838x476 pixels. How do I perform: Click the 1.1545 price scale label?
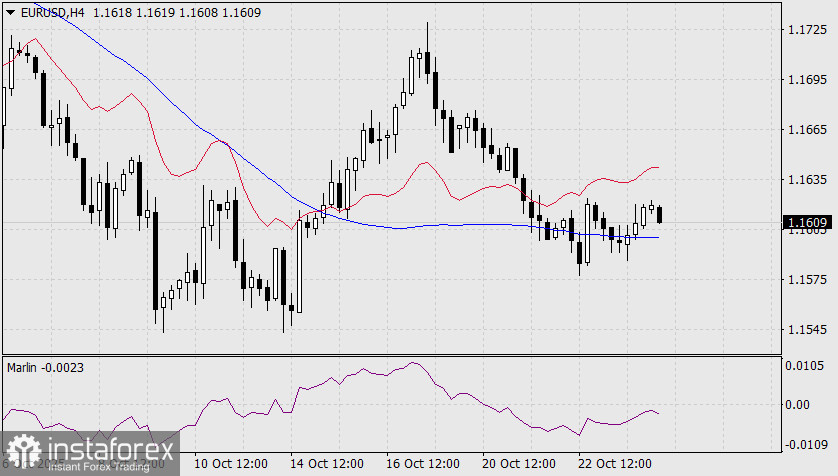tap(807, 330)
